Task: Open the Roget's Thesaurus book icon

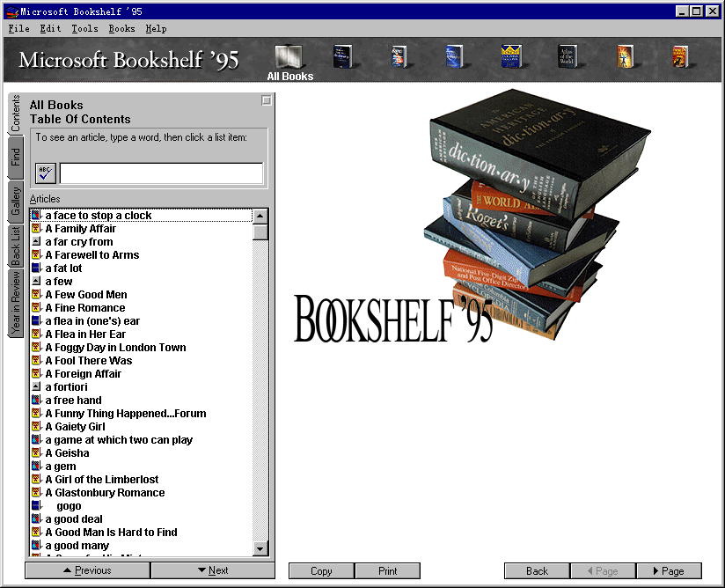Action: pos(399,57)
